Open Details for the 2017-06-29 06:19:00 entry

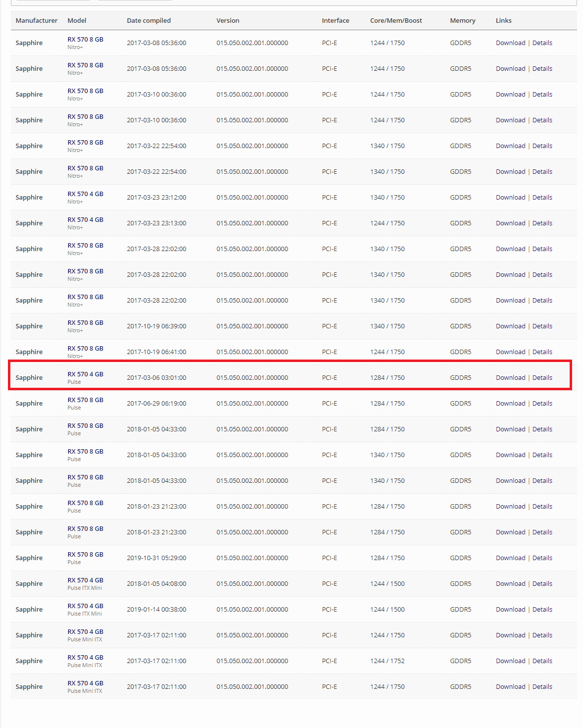[542, 403]
